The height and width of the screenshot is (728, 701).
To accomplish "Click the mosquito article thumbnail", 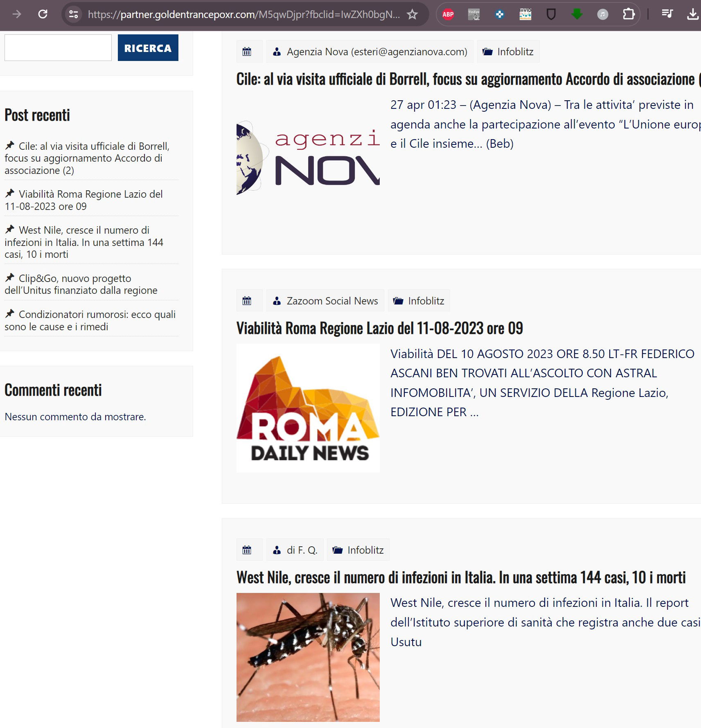I will point(308,657).
